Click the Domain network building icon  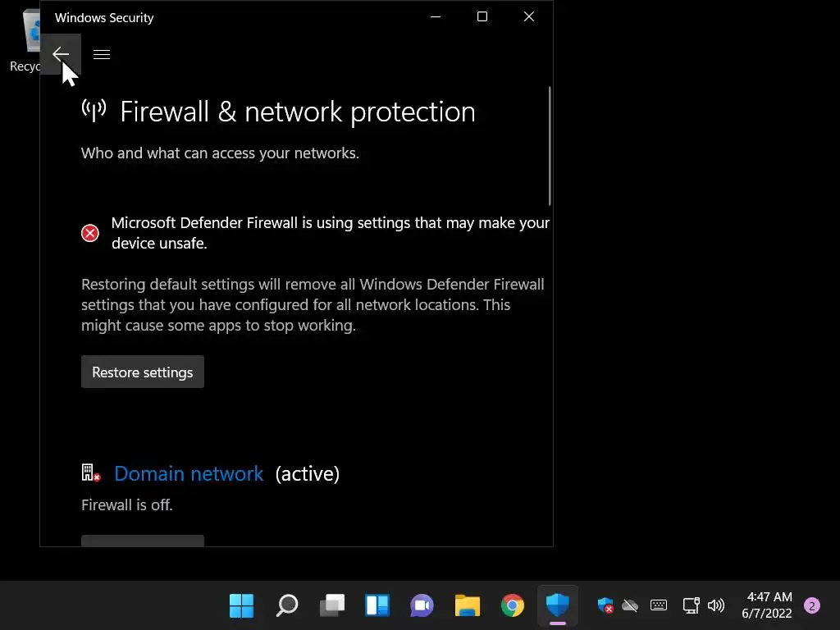[x=90, y=472]
